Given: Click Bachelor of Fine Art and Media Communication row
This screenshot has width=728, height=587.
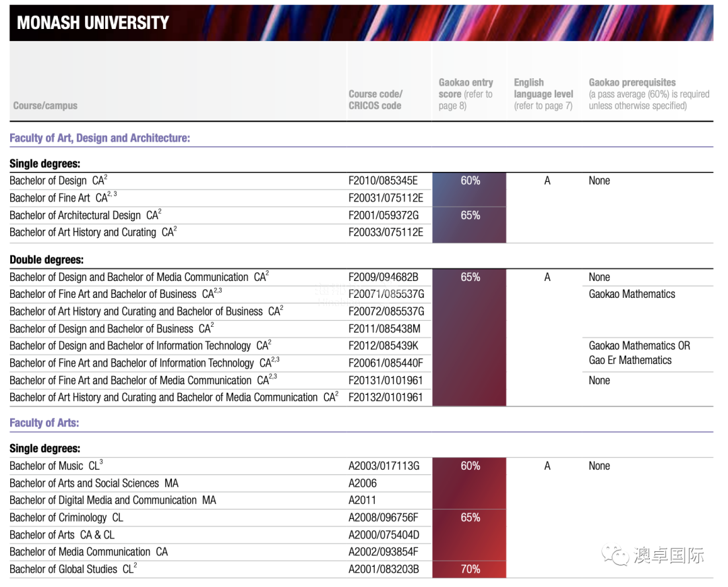Looking at the screenshot, I should (143, 380).
